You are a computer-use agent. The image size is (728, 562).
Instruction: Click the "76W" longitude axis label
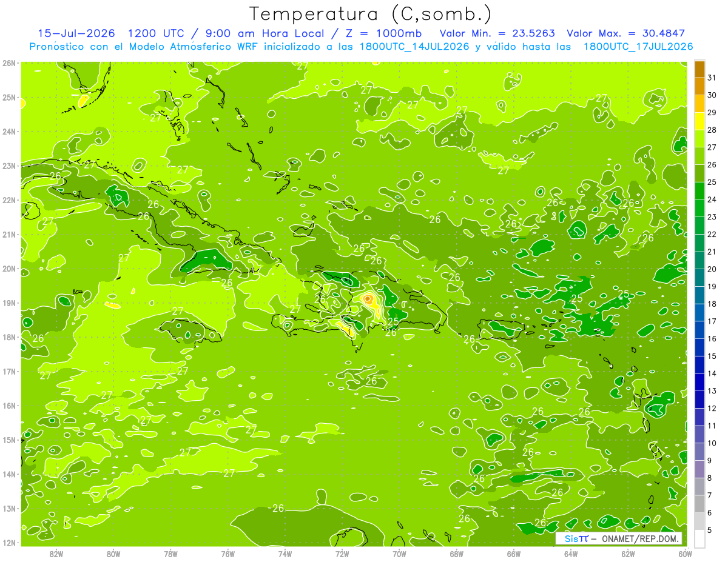(x=228, y=554)
